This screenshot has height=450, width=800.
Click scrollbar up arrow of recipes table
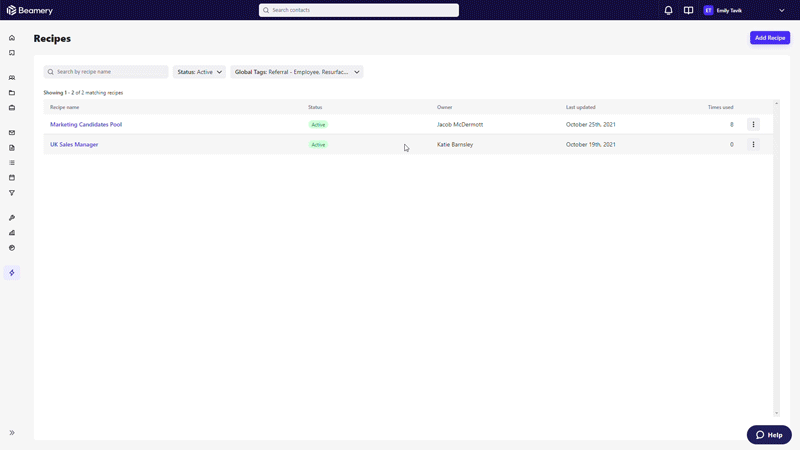[x=777, y=104]
